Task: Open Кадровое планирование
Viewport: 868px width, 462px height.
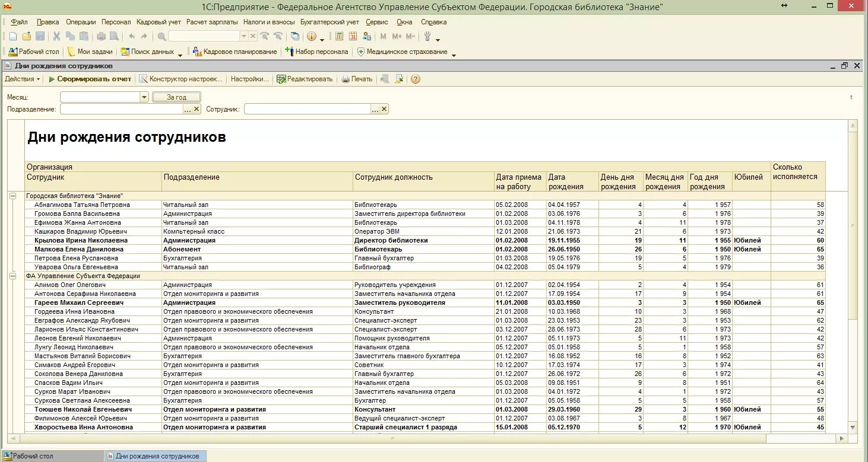Action: [235, 52]
